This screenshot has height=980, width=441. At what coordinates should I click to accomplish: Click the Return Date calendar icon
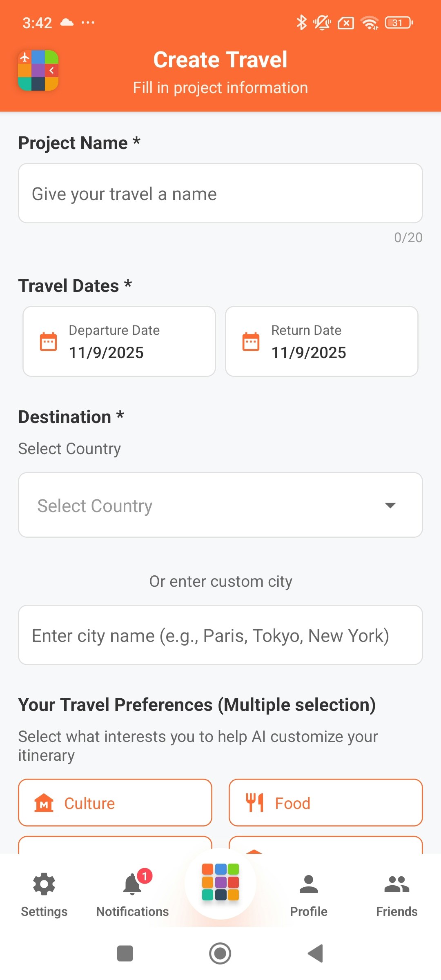[x=251, y=341]
